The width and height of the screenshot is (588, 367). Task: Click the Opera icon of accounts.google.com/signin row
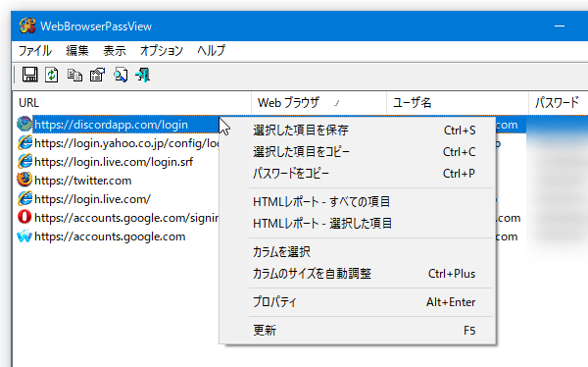(24, 217)
